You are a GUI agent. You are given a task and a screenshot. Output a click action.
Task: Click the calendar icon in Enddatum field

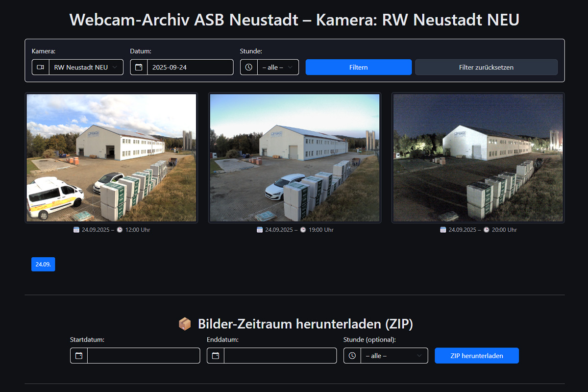[216, 356]
